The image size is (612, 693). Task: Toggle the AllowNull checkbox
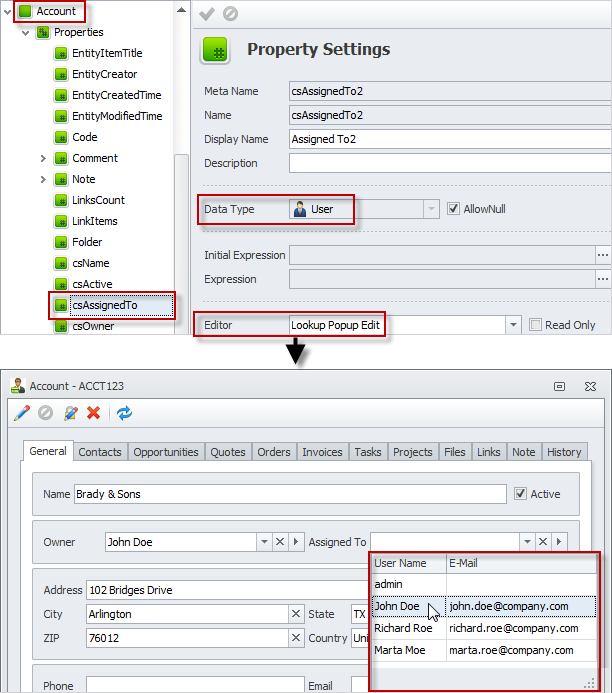point(453,209)
